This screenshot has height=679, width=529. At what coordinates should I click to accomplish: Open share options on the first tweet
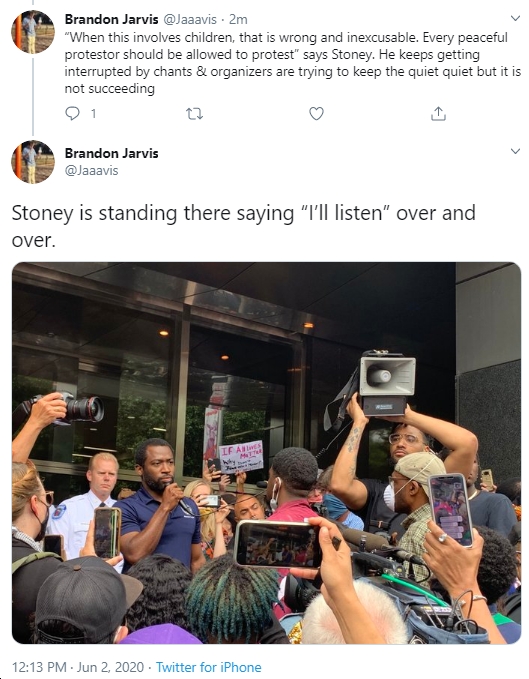click(x=438, y=113)
